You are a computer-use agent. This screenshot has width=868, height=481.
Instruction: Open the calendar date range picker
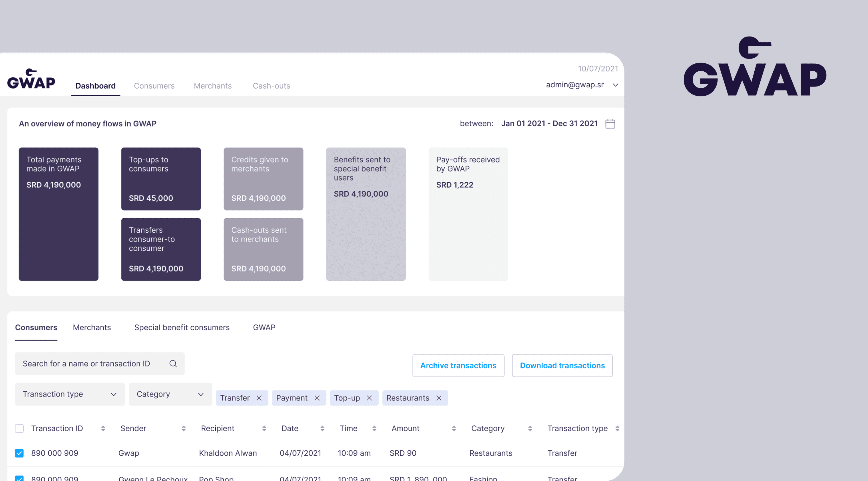click(610, 124)
